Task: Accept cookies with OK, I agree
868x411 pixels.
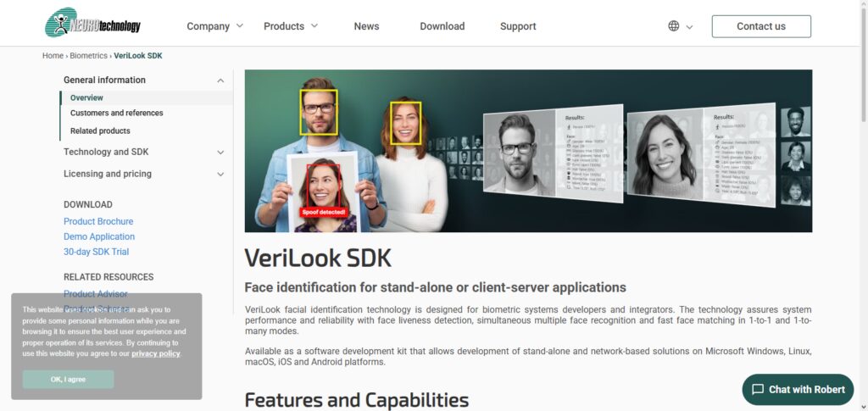Action: point(68,380)
